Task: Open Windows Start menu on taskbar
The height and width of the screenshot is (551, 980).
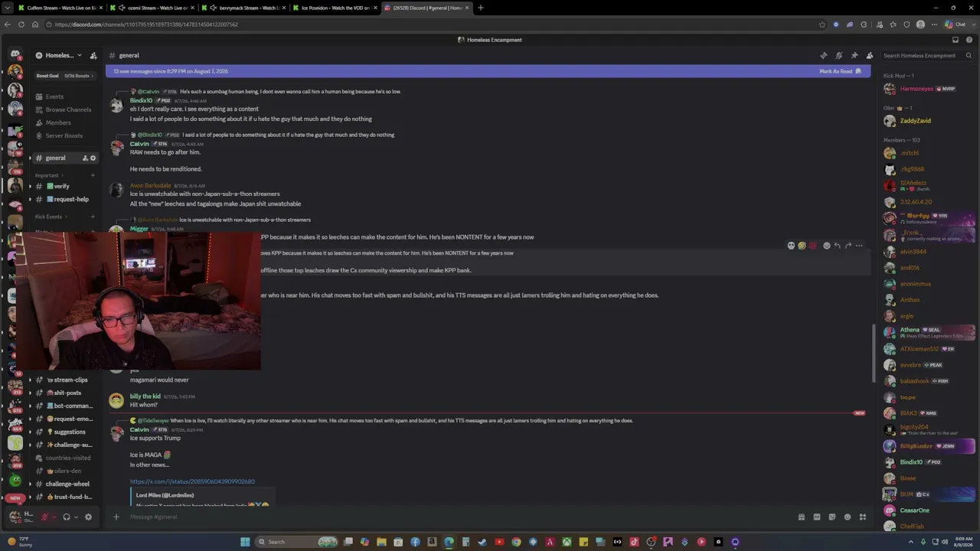Action: [245, 542]
